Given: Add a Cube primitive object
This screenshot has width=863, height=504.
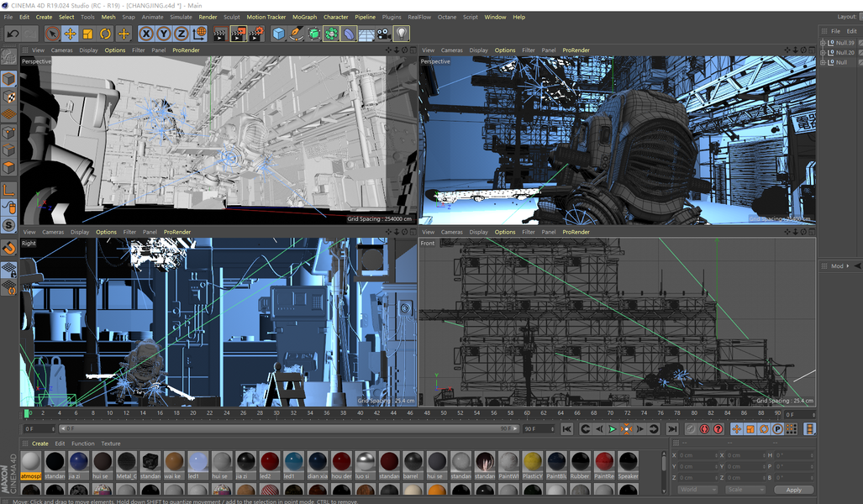Looking at the screenshot, I should pyautogui.click(x=278, y=34).
